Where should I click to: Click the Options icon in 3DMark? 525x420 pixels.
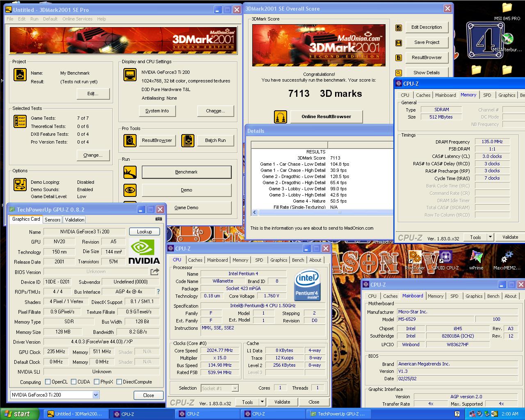(20, 185)
